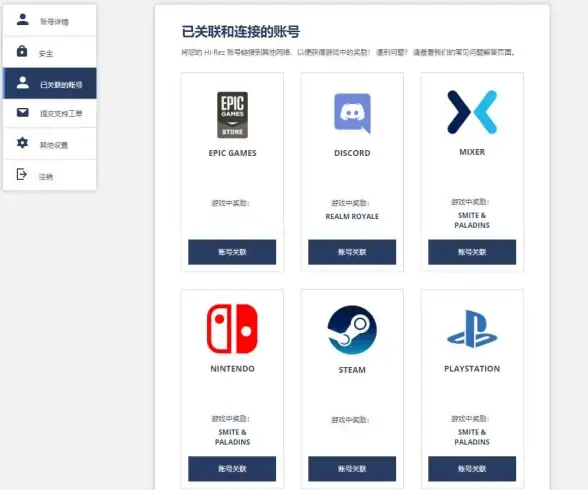Open the account details sidebar item
588x490 pixels.
click(x=50, y=21)
